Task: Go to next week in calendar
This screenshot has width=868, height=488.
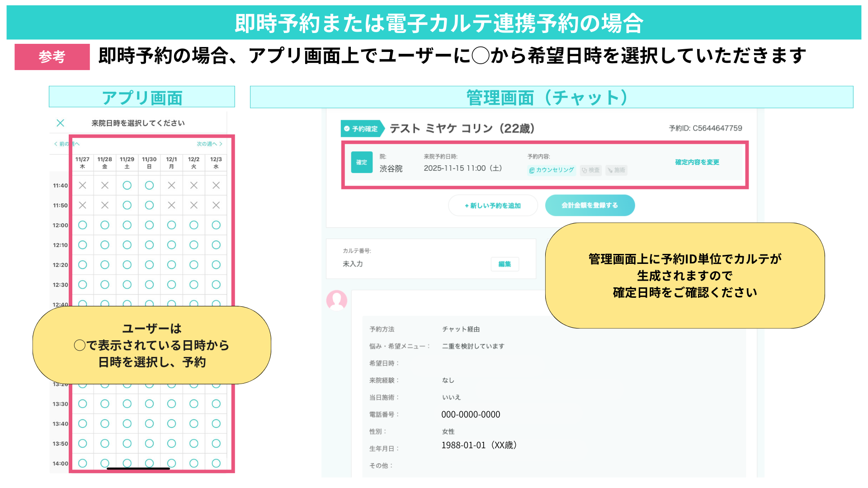Action: pos(209,144)
